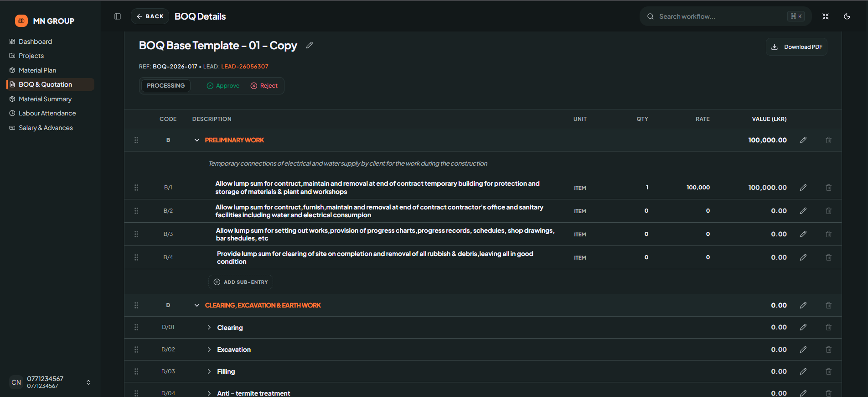
Task: Click the 100,000 rate value in B/1
Action: pyautogui.click(x=698, y=188)
